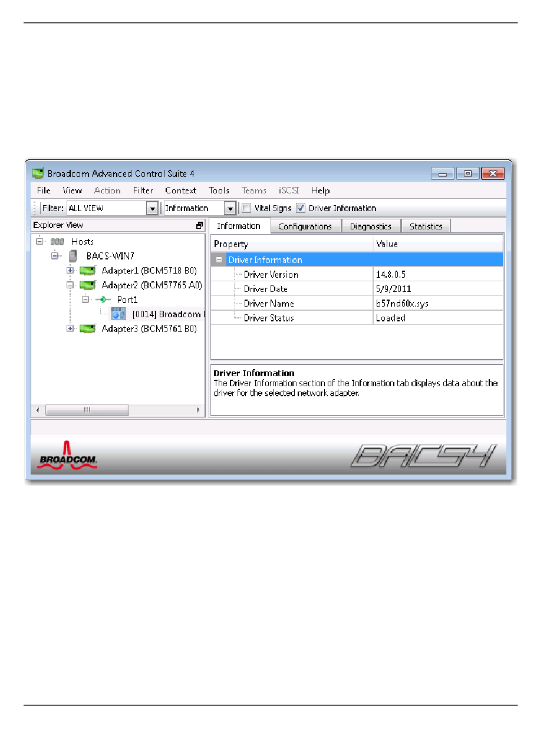Select the BACS-WIN7 host label
The image size is (560, 743).
110,256
